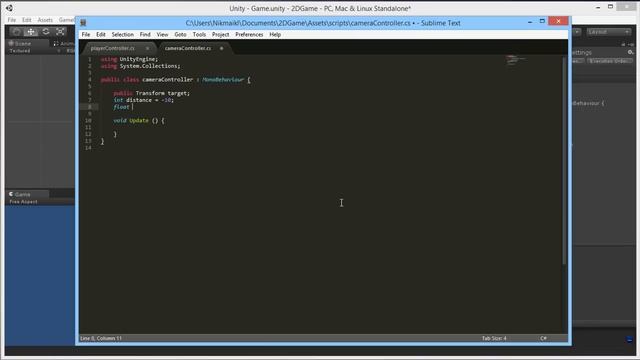Click unsaved dot on cameraController.cs tab
The image size is (640, 360).
pos(222,48)
